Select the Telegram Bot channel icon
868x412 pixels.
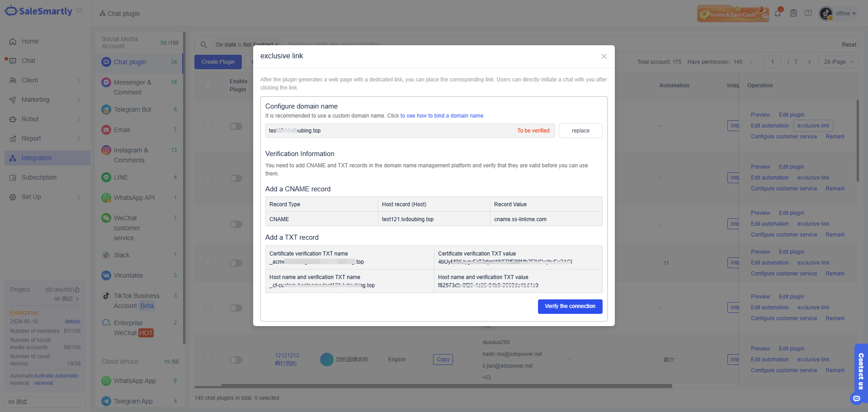click(106, 109)
